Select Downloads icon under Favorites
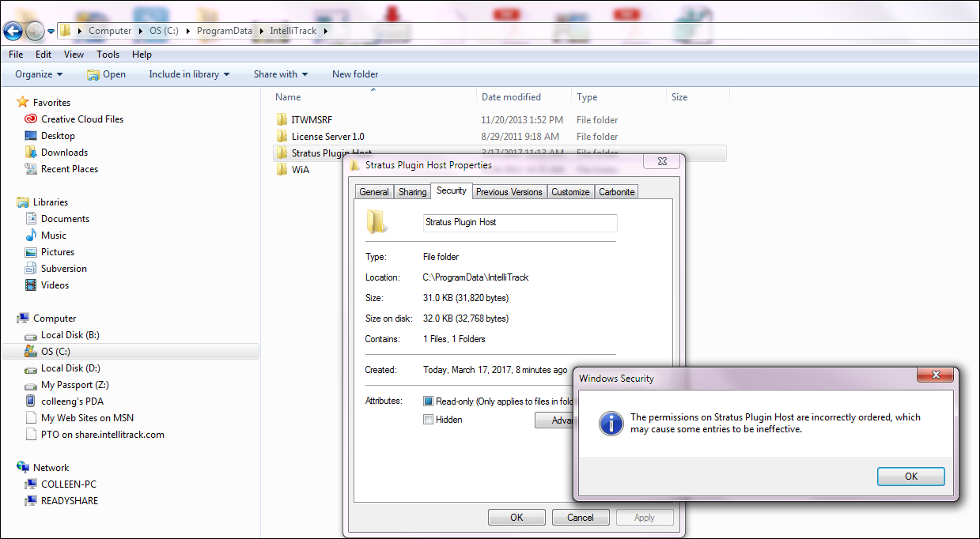 (x=31, y=153)
